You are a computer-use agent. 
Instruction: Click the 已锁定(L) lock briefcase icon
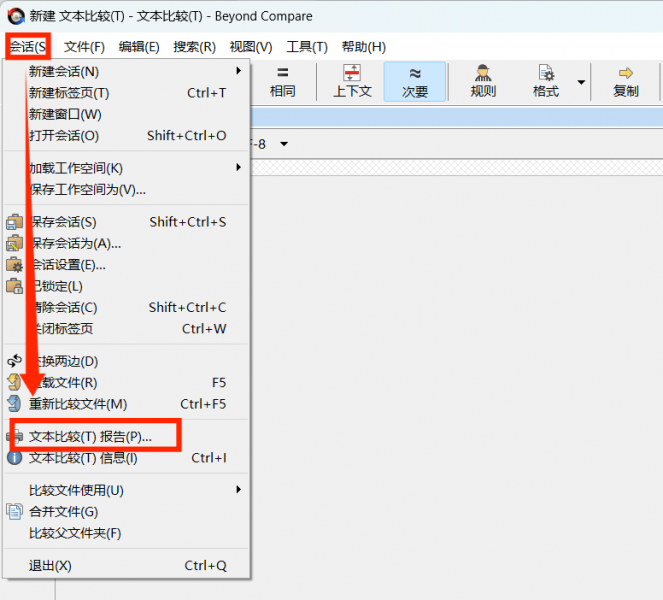14,286
